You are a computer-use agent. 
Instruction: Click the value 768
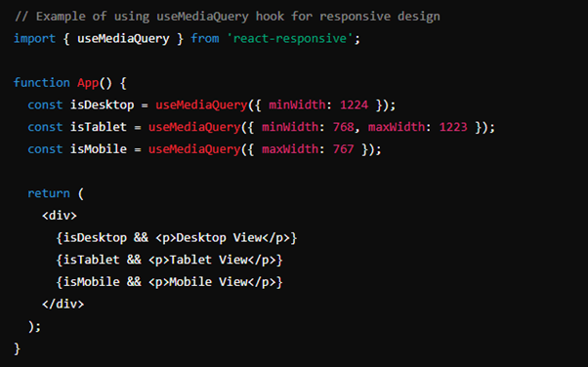(343, 127)
